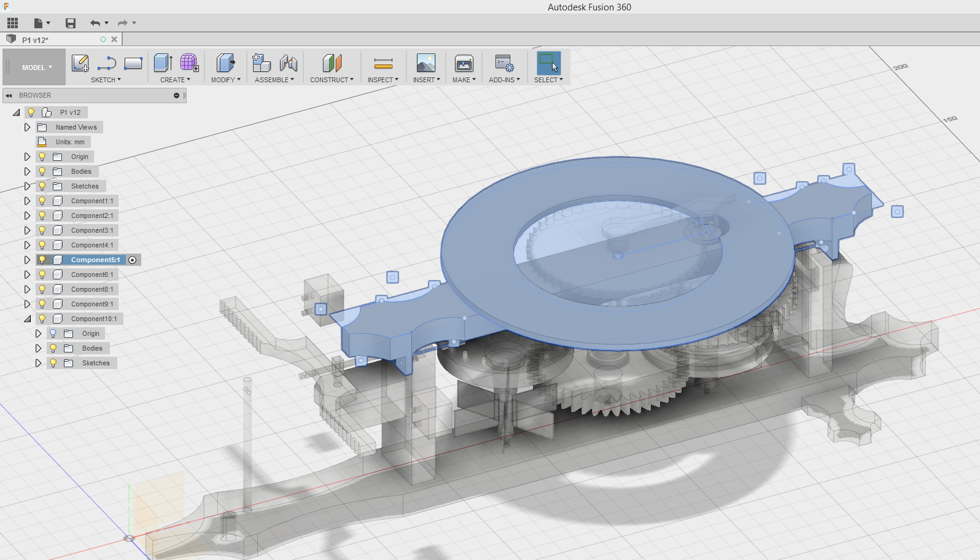Screen dimensions: 980x560
Task: Click the browser panel options dot
Action: (x=176, y=96)
